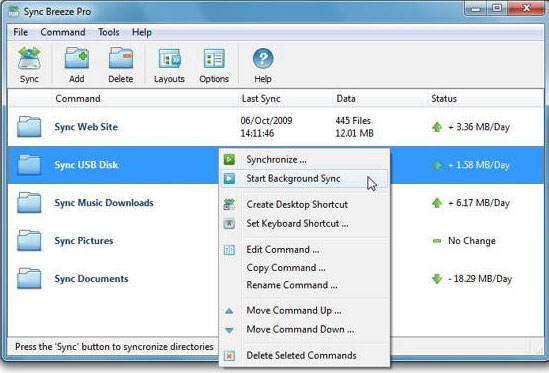Image resolution: width=549 pixels, height=373 pixels.
Task: Click the Sync Pictures folder icon
Action: click(29, 240)
